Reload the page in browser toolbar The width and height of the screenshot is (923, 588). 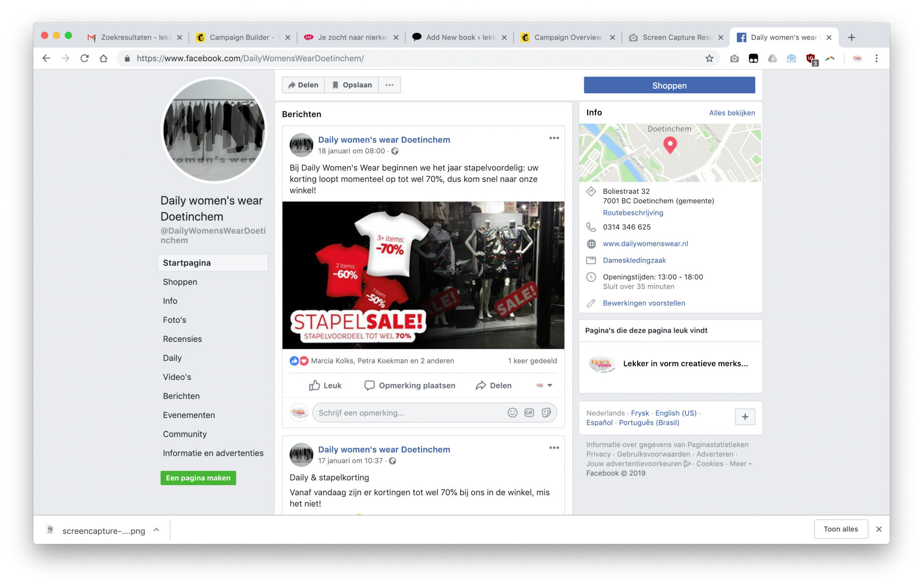84,58
